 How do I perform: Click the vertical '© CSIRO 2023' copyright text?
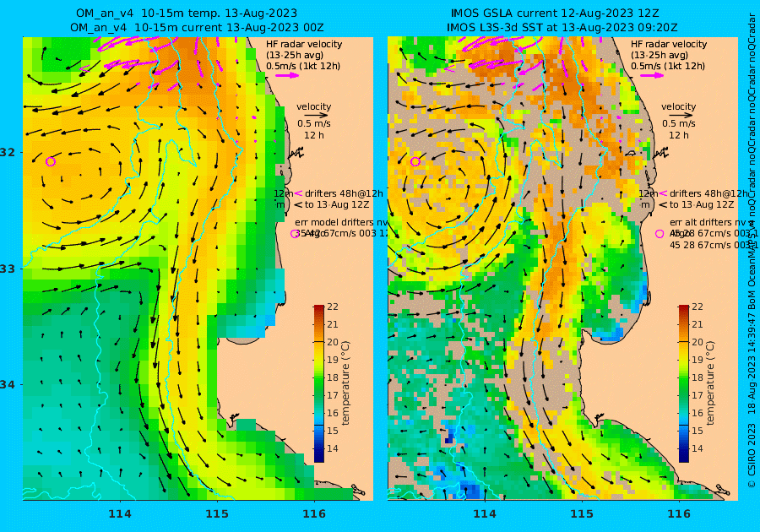coord(752,455)
